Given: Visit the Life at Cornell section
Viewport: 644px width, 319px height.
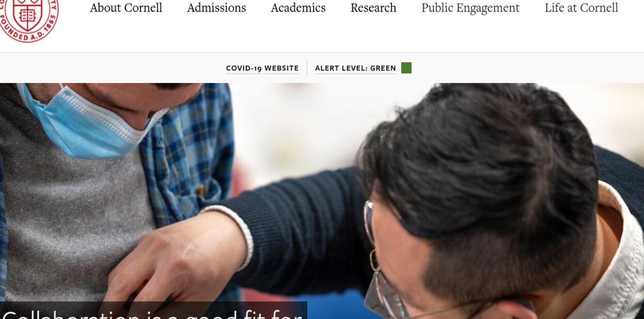Looking at the screenshot, I should click(x=581, y=8).
